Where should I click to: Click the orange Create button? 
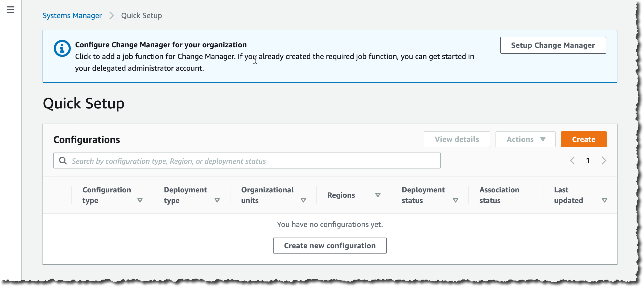click(x=584, y=139)
